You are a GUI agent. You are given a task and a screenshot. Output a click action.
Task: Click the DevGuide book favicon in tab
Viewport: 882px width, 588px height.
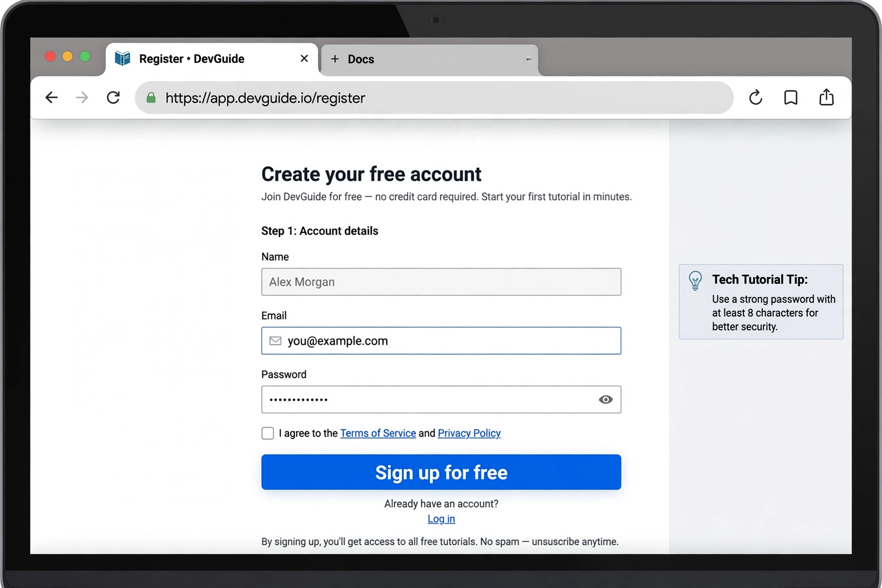click(x=123, y=58)
